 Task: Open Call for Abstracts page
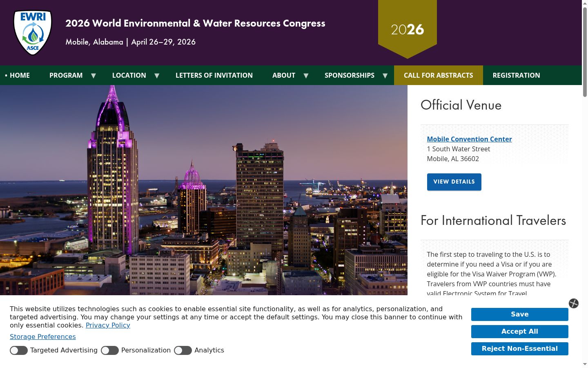coord(439,75)
